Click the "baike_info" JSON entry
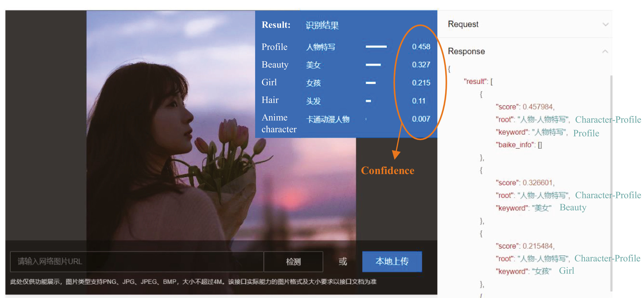 pos(519,145)
